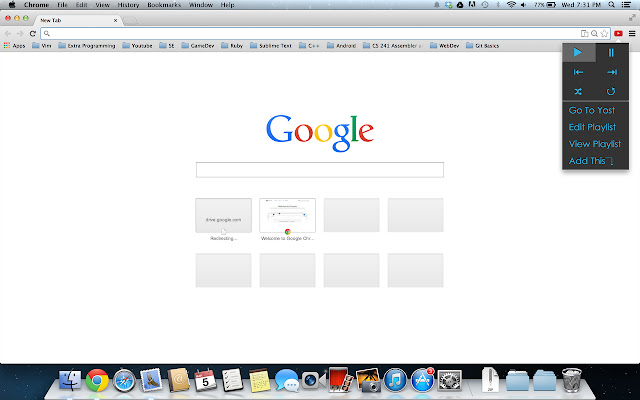Open the WebDev bookmarks folder

444,46
